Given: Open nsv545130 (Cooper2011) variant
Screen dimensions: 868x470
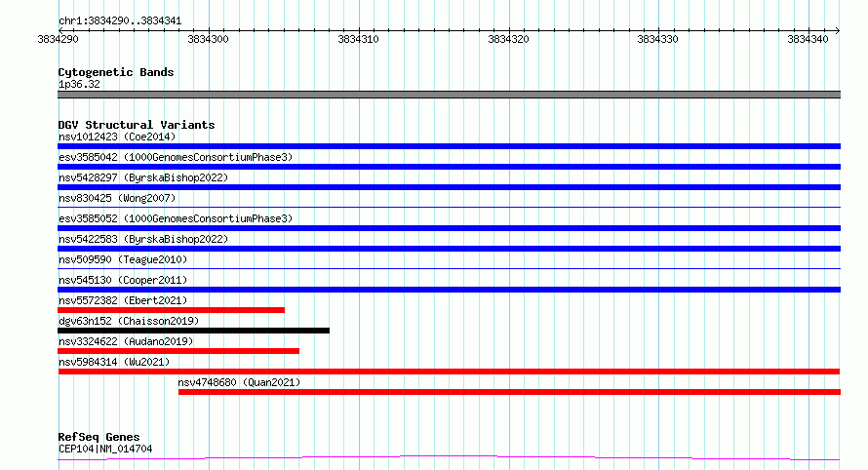Looking at the screenshot, I should click(123, 280).
